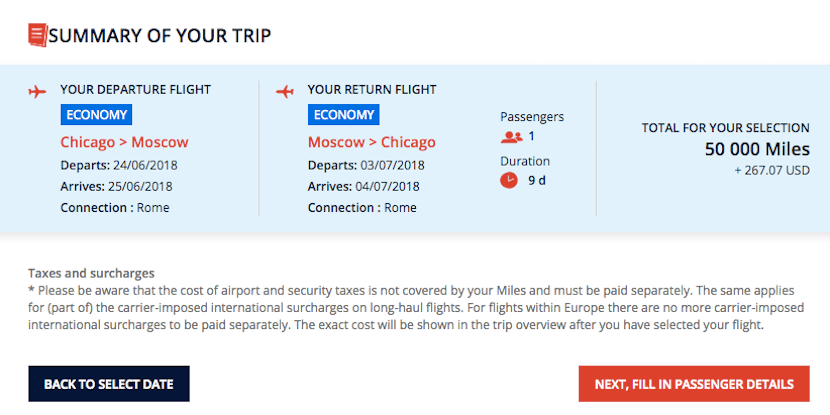Click the red summary document icon

37,35
